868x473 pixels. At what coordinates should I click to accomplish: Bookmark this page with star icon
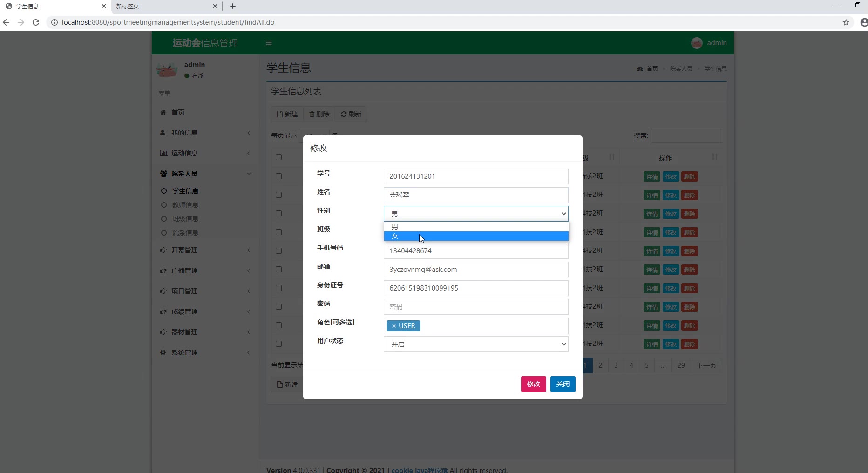pyautogui.click(x=846, y=22)
